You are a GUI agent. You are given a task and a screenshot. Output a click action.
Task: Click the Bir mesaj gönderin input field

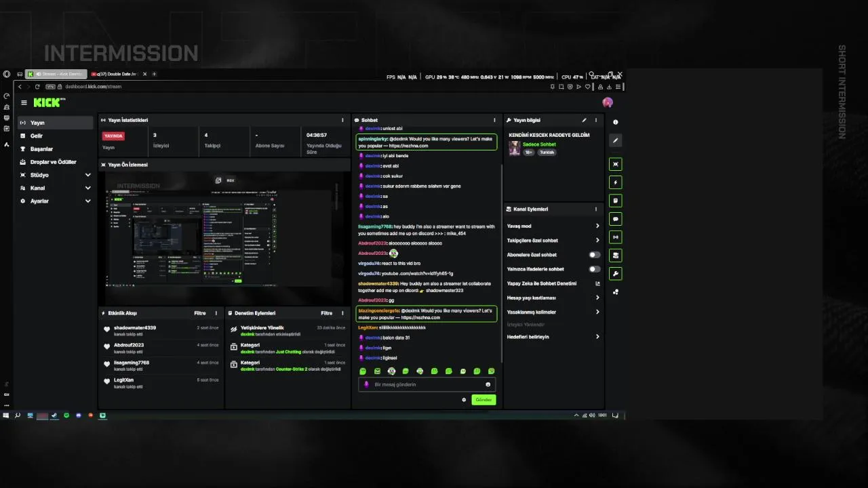click(x=427, y=384)
